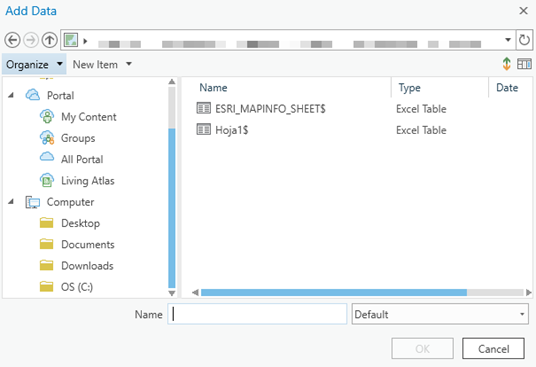Click the tree scroll up arrow
The height and width of the screenshot is (367, 536).
tap(172, 82)
